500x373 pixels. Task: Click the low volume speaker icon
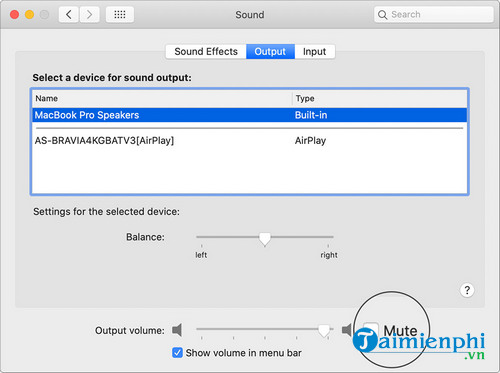pos(177,330)
